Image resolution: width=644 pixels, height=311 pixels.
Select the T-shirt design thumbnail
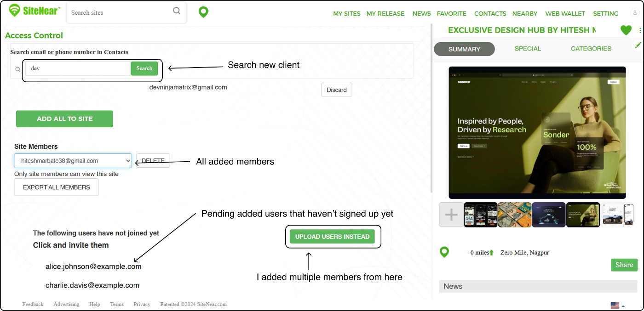(x=515, y=215)
